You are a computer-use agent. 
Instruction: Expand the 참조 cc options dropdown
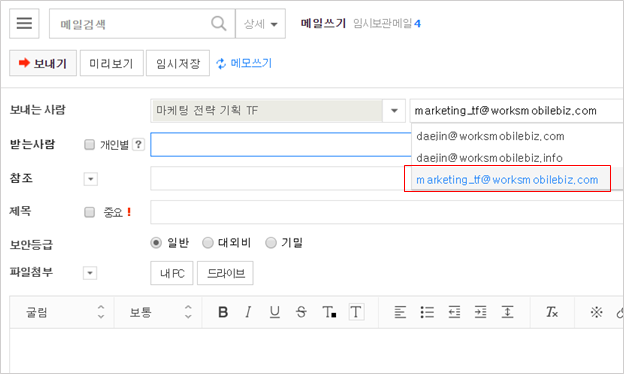click(x=91, y=179)
